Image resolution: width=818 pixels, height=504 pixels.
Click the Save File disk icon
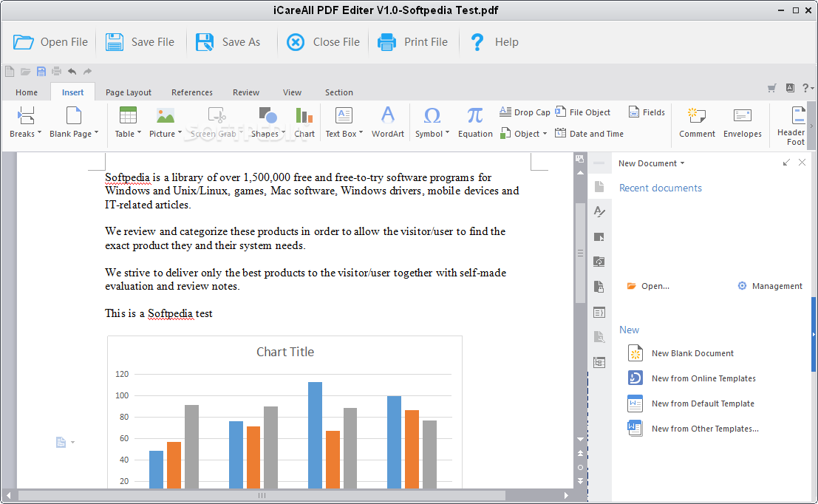pos(115,41)
